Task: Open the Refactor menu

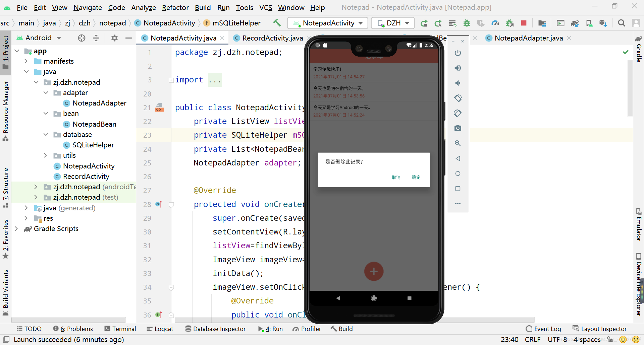Action: point(175,7)
